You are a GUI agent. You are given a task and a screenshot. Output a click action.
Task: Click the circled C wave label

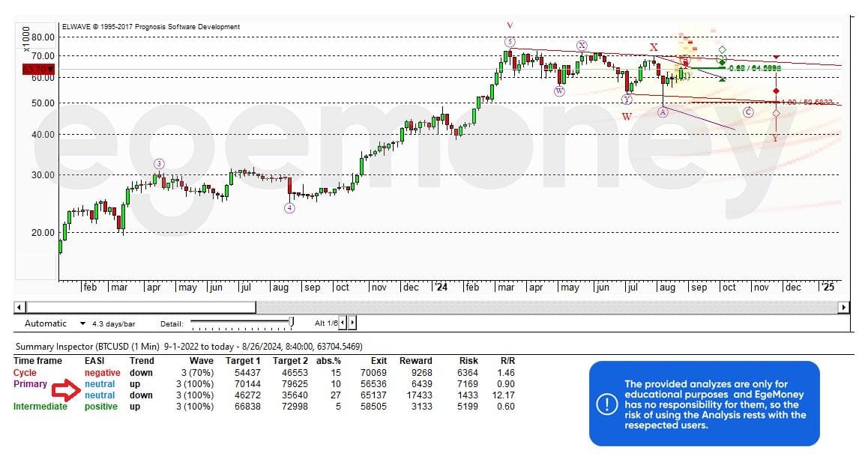click(748, 112)
